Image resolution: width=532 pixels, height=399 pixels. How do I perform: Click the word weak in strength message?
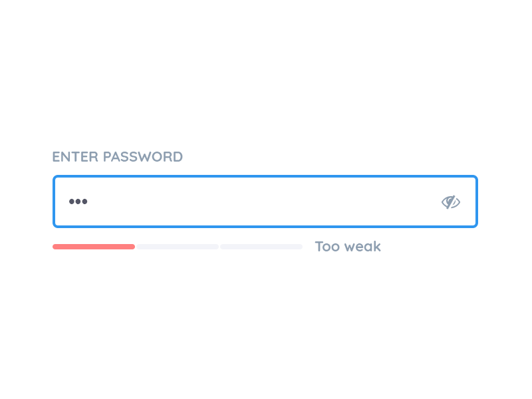click(362, 247)
